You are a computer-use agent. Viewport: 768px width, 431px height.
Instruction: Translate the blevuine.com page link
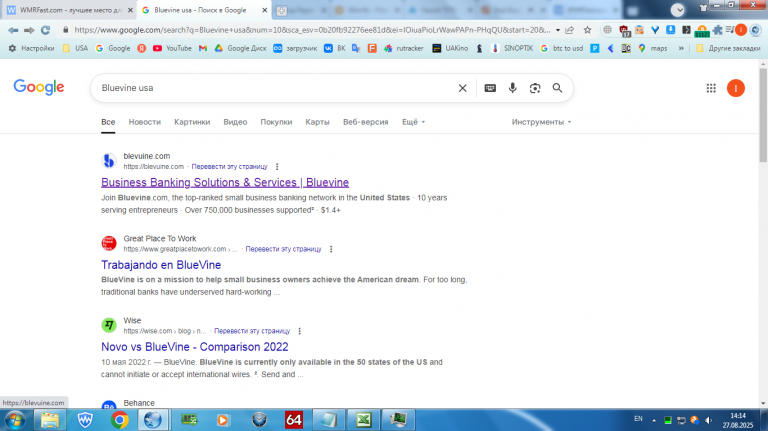229,167
